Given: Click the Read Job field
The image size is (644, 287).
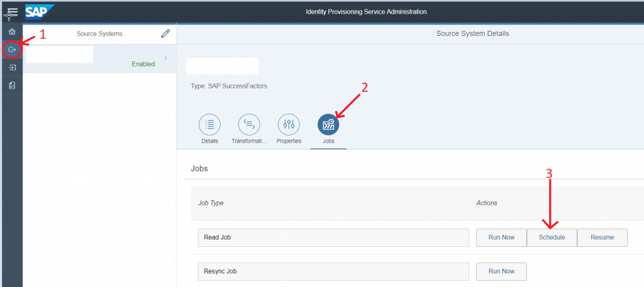Looking at the screenshot, I should [x=333, y=237].
